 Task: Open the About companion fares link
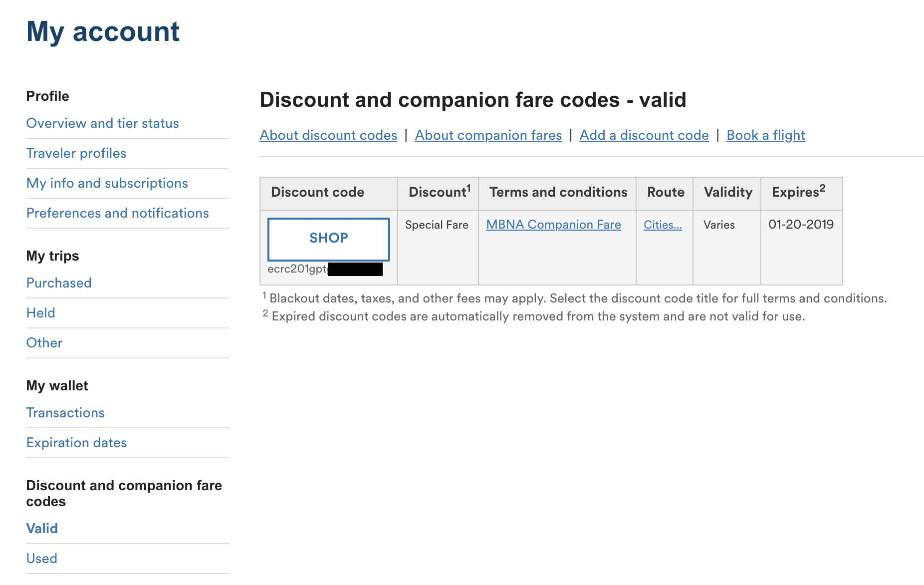tap(488, 135)
